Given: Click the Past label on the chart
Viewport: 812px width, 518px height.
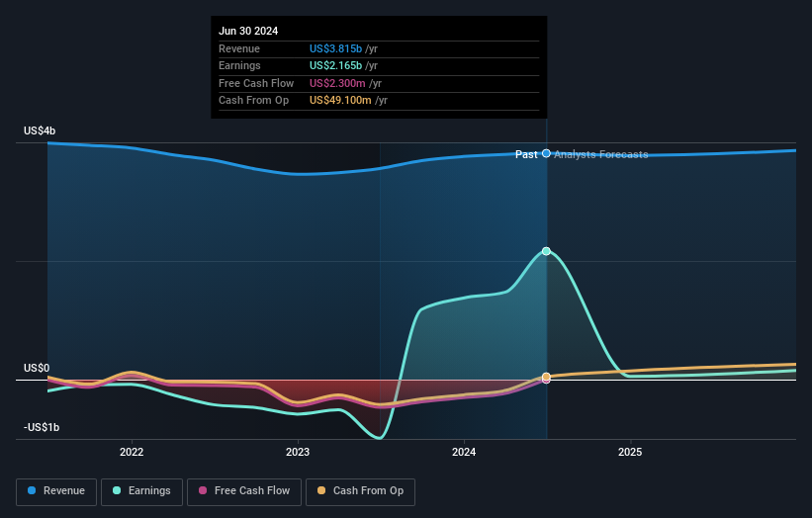Looking at the screenshot, I should (526, 154).
